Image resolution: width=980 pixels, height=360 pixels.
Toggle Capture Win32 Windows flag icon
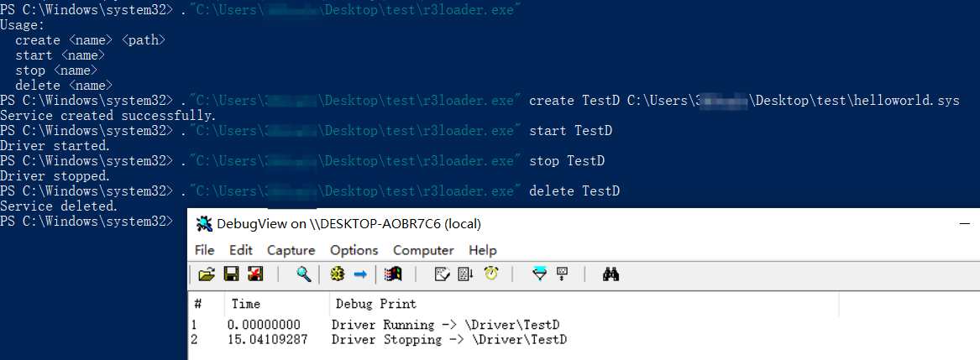point(393,274)
